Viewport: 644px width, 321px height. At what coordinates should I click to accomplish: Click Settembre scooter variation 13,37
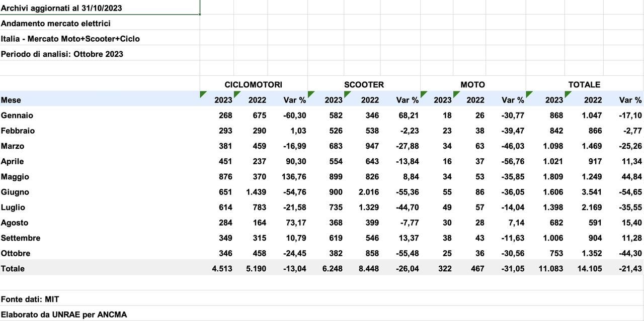point(409,238)
